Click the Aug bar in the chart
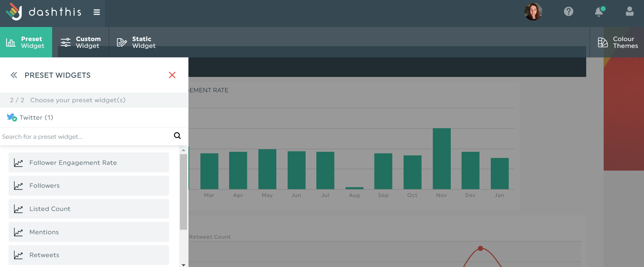Screen dimensions: 644x267 click(354, 188)
